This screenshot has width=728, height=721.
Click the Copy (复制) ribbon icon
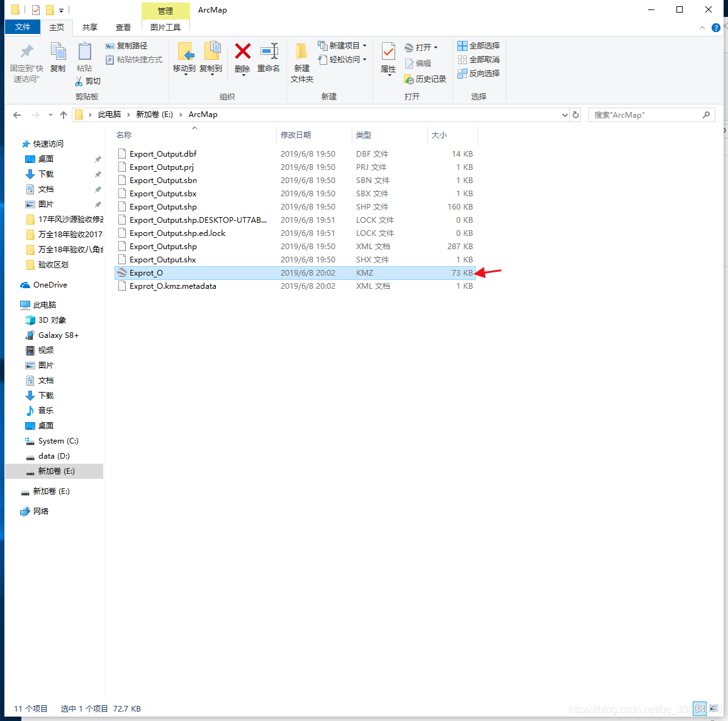point(58,52)
